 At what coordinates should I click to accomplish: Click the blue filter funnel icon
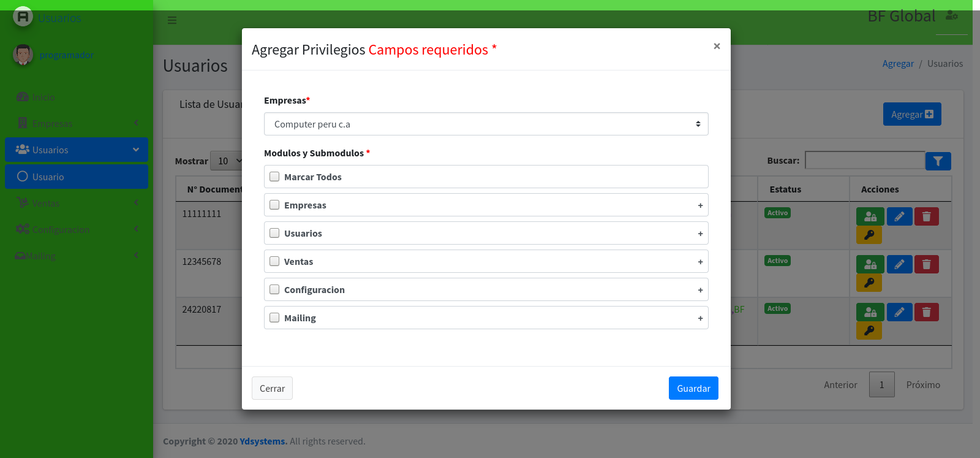click(x=938, y=161)
